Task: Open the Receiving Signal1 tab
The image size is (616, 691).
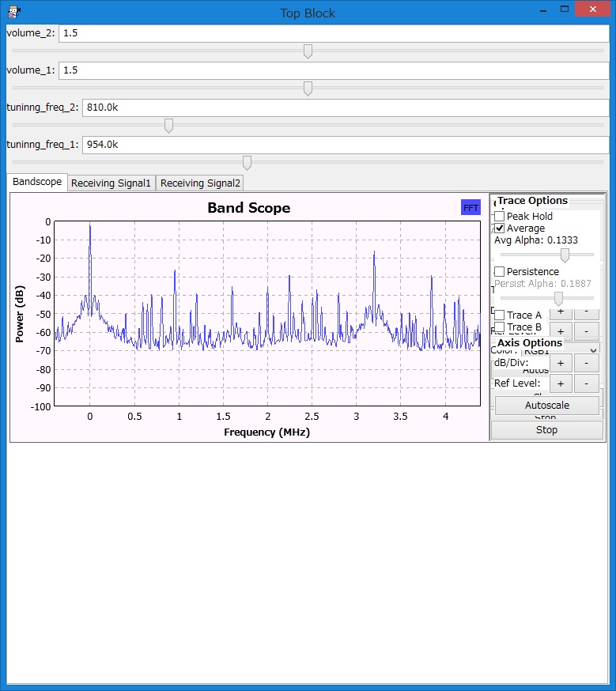Action: click(111, 183)
